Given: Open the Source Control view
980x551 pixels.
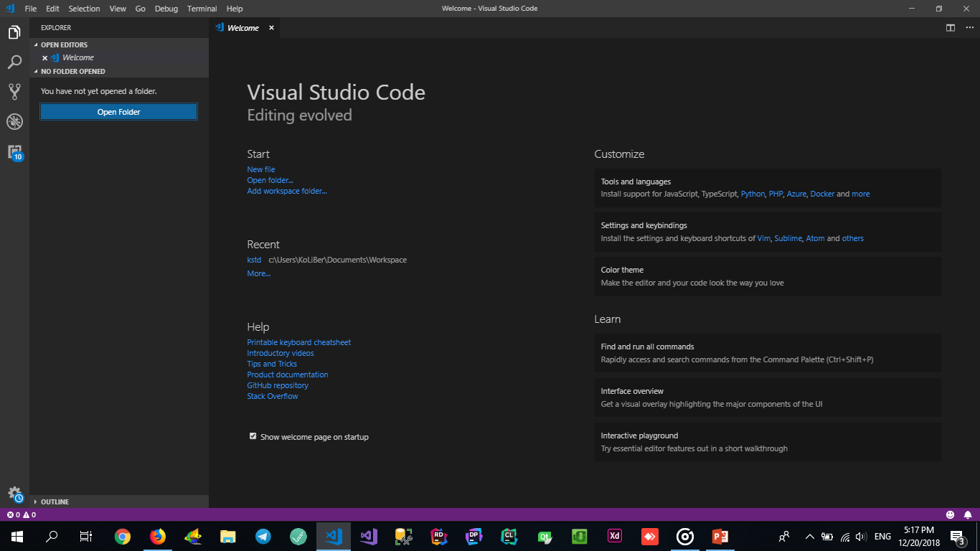Looking at the screenshot, I should 14,92.
